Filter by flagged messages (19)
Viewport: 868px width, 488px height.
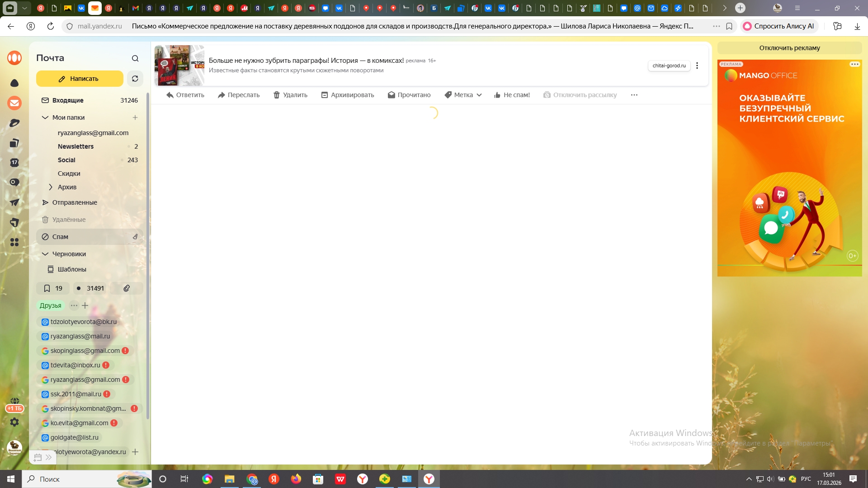[x=53, y=288]
